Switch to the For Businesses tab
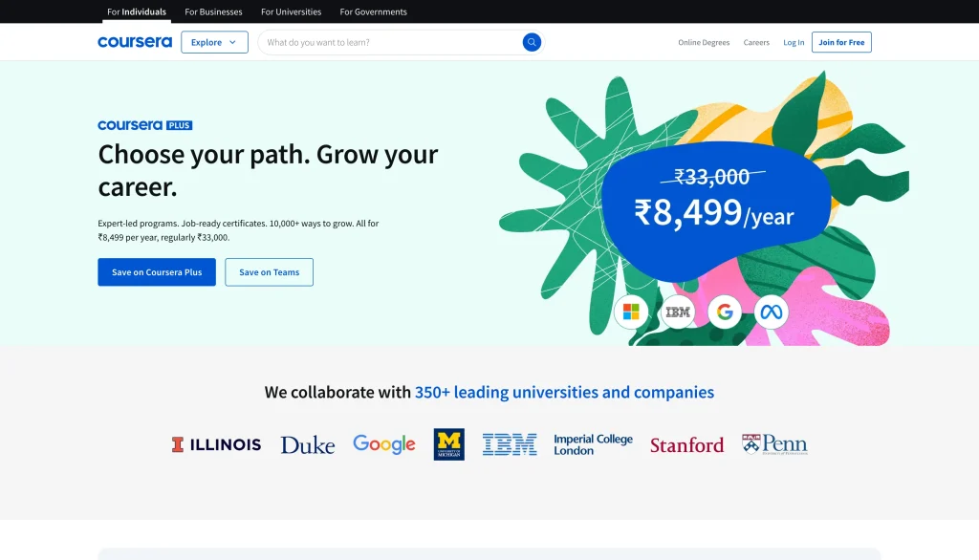Screen dimensions: 979x560 [x=213, y=11]
